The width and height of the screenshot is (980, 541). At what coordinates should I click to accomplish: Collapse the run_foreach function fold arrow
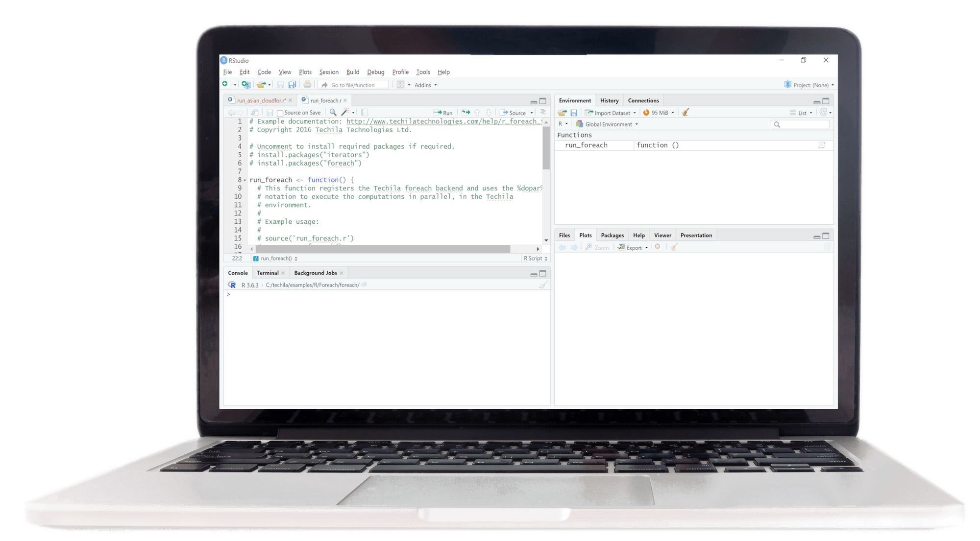tap(245, 180)
